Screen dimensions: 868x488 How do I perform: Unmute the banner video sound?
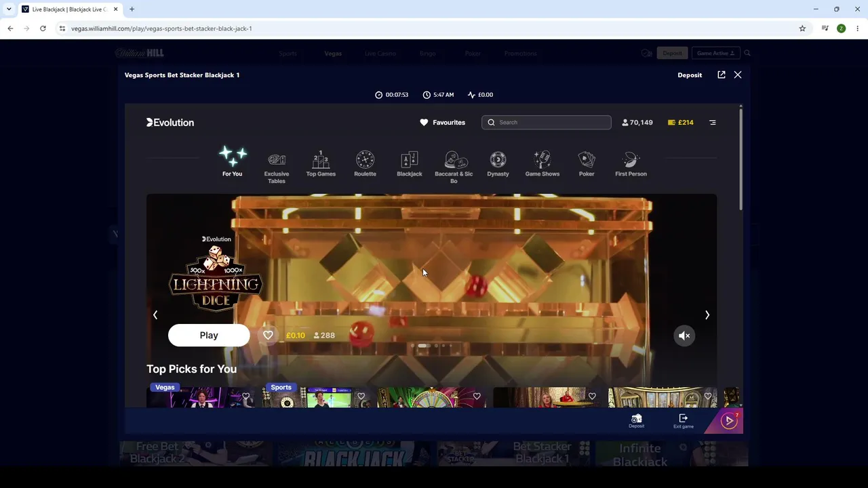point(684,335)
